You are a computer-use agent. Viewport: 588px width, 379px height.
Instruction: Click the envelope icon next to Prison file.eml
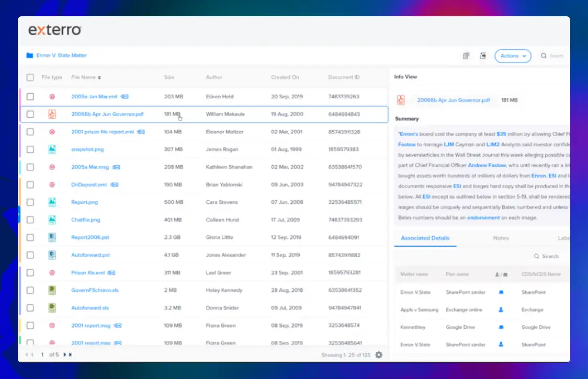click(x=111, y=273)
